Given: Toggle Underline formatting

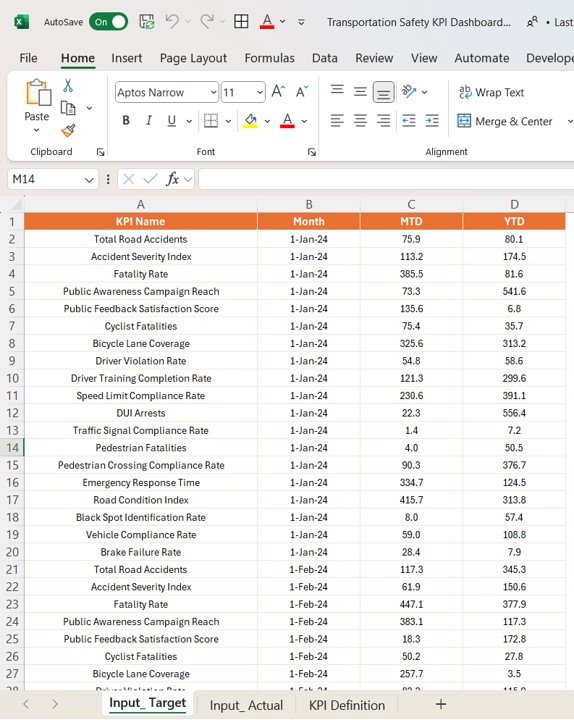Looking at the screenshot, I should tap(171, 121).
